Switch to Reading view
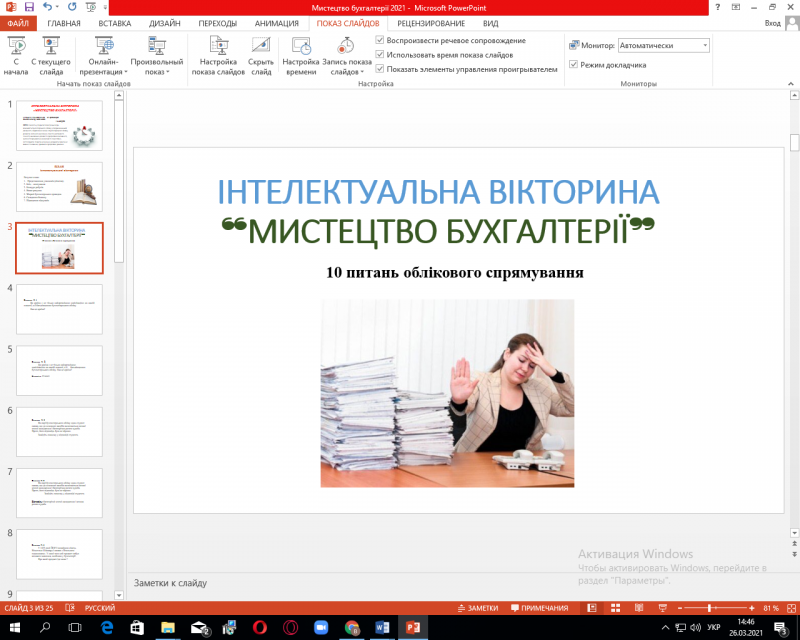This screenshot has width=800, height=640. 639,608
